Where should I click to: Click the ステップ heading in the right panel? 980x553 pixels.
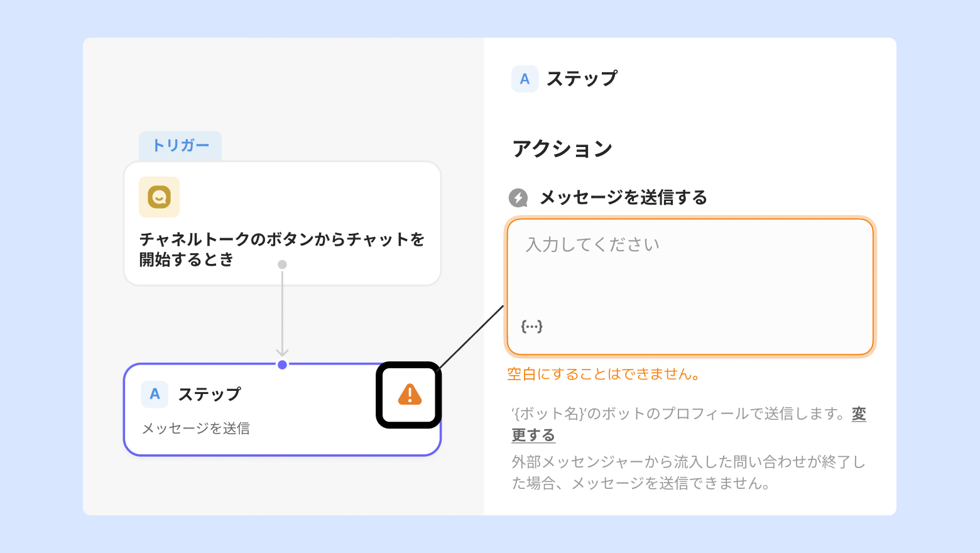click(x=582, y=79)
